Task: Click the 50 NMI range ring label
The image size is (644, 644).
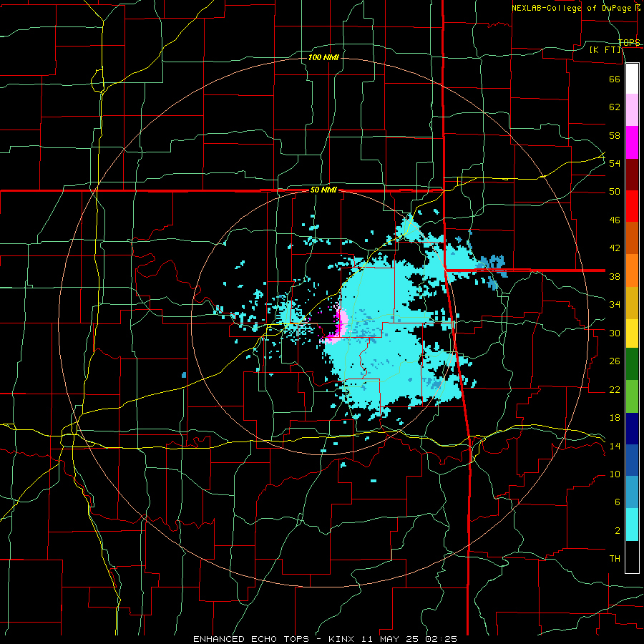Action: point(323,190)
